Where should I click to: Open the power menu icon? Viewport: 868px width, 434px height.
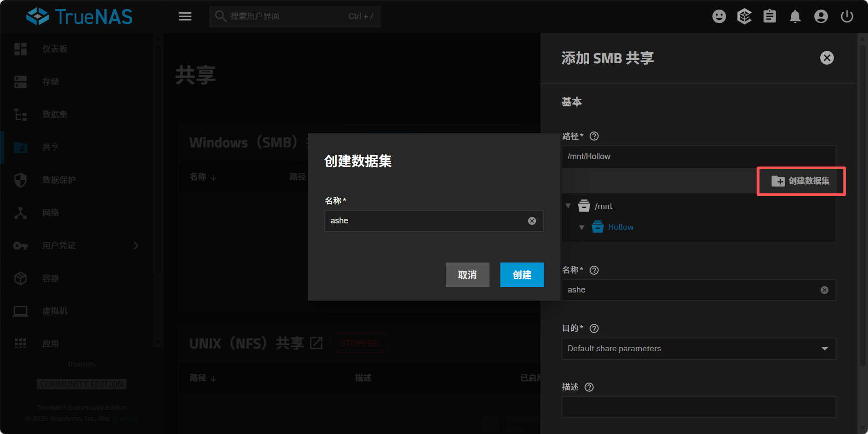(x=847, y=17)
